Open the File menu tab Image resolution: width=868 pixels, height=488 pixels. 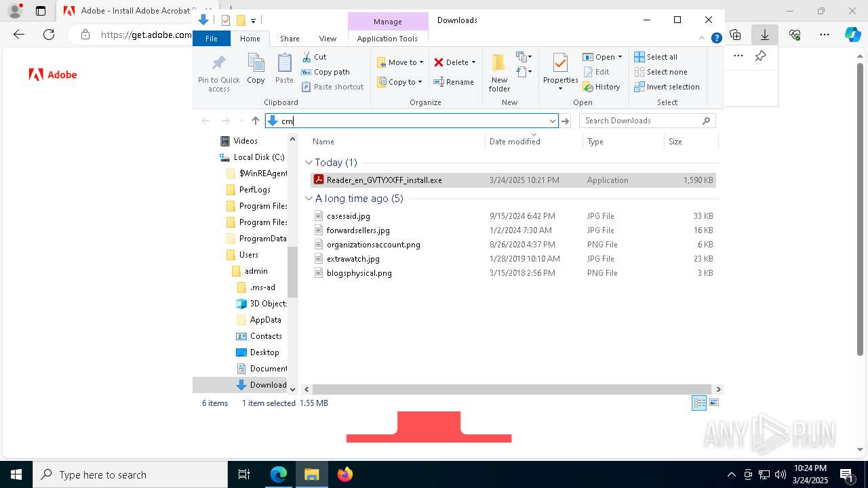(x=212, y=39)
